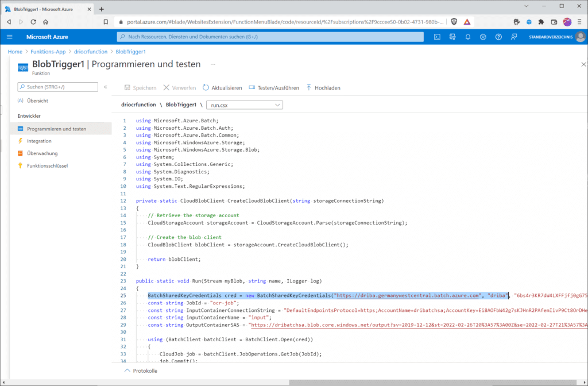Image resolution: width=588 pixels, height=386 pixels.
Task: Open the Funktionsschlüssel menu item
Action: [x=47, y=165]
